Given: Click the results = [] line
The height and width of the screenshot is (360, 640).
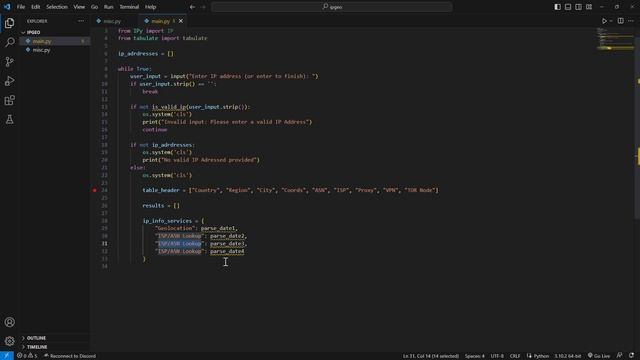Looking at the screenshot, I should pos(161,206).
